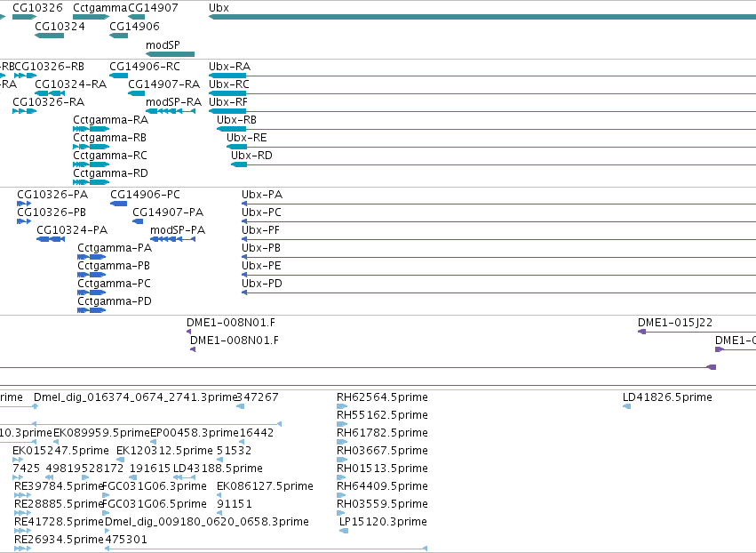Click the RH03667.5prime EST glyph
The image size is (756, 553).
coord(342,460)
